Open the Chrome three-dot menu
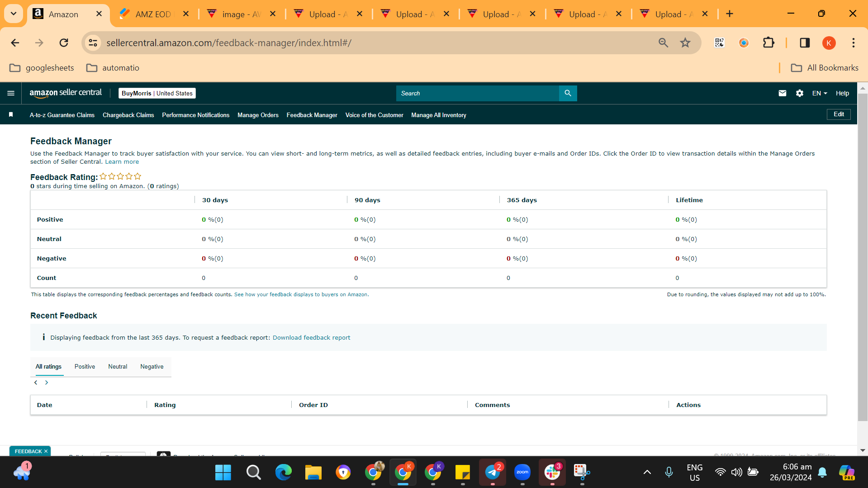868x488 pixels. [x=853, y=43]
